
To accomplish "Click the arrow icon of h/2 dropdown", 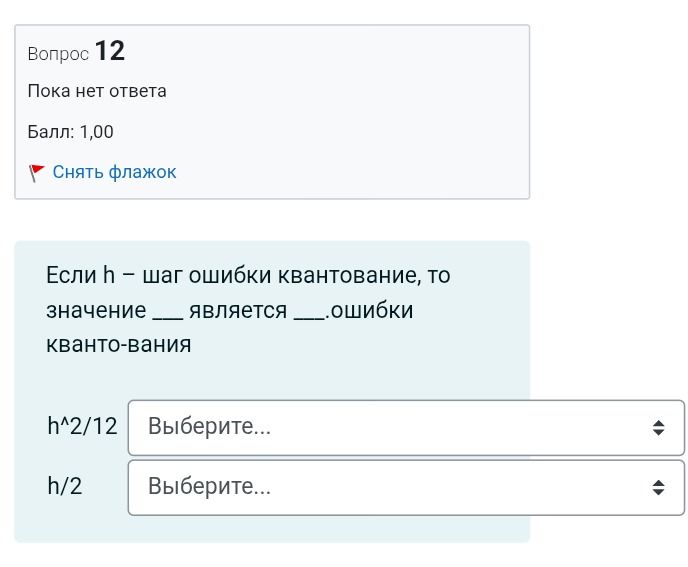I will [x=658, y=488].
